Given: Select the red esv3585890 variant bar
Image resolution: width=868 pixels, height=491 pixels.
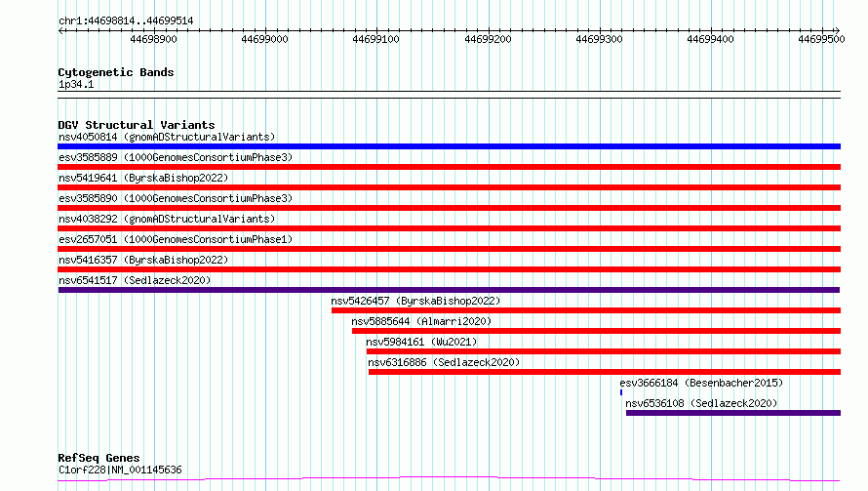Looking at the screenshot, I should (449, 208).
